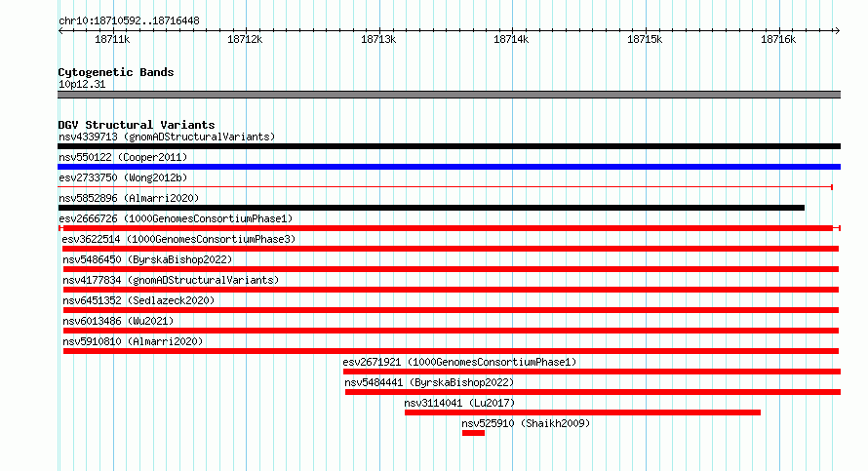Open nsv4177834 (gnomADStructuralVariants) label
Image resolution: width=868 pixels, height=471 pixels.
pos(171,280)
